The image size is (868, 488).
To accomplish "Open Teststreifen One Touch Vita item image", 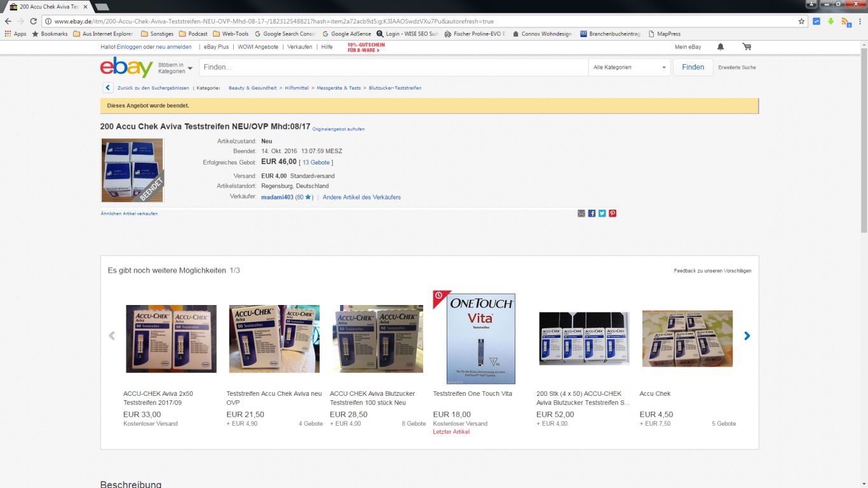I will tap(481, 339).
